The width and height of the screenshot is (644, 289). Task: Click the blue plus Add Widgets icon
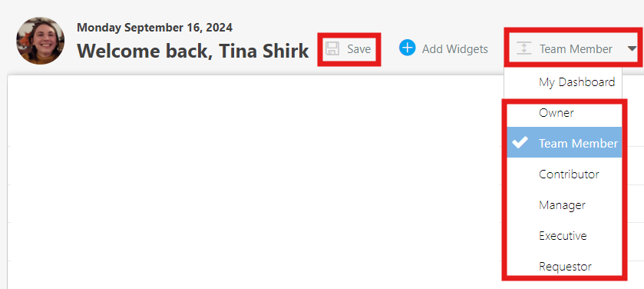click(408, 48)
